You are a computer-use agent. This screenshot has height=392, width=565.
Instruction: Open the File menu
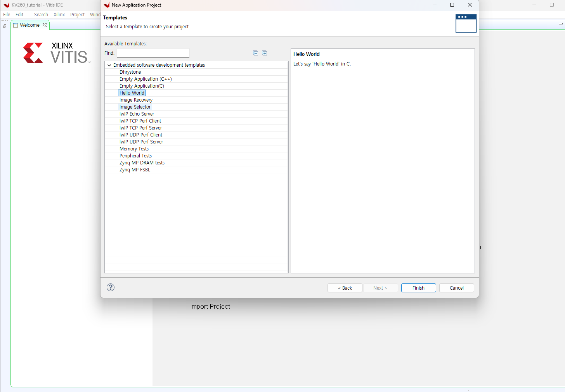(7, 15)
